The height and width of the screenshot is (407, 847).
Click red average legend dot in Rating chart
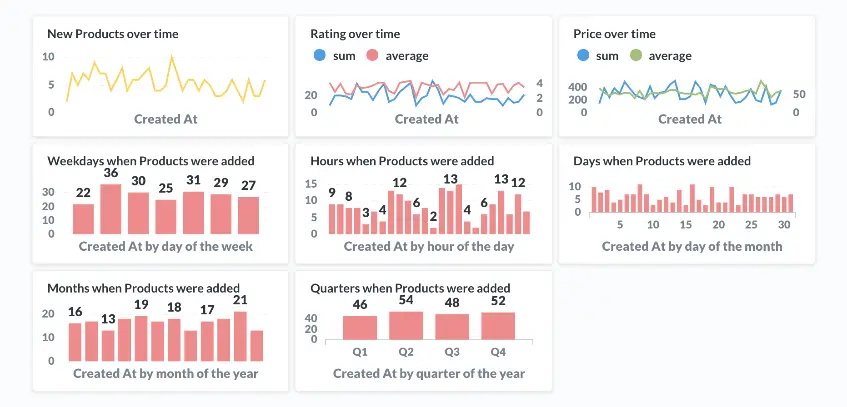tap(372, 56)
